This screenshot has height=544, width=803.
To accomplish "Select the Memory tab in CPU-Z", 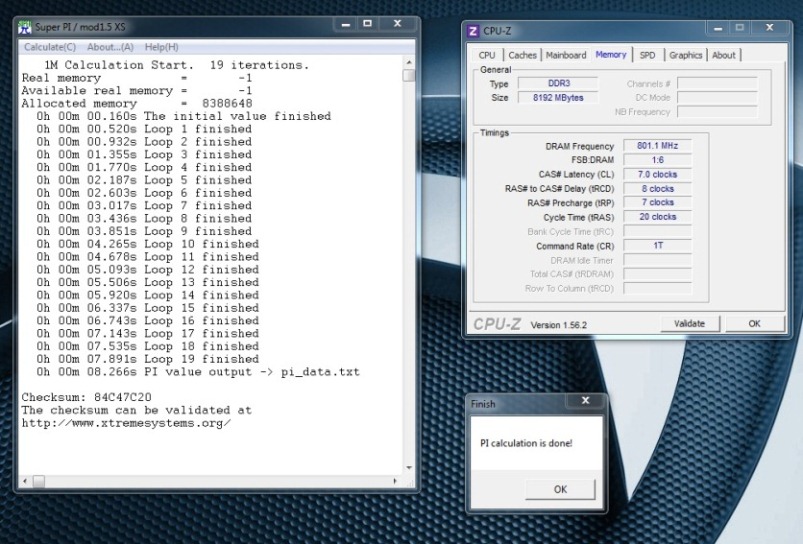I will [611, 54].
